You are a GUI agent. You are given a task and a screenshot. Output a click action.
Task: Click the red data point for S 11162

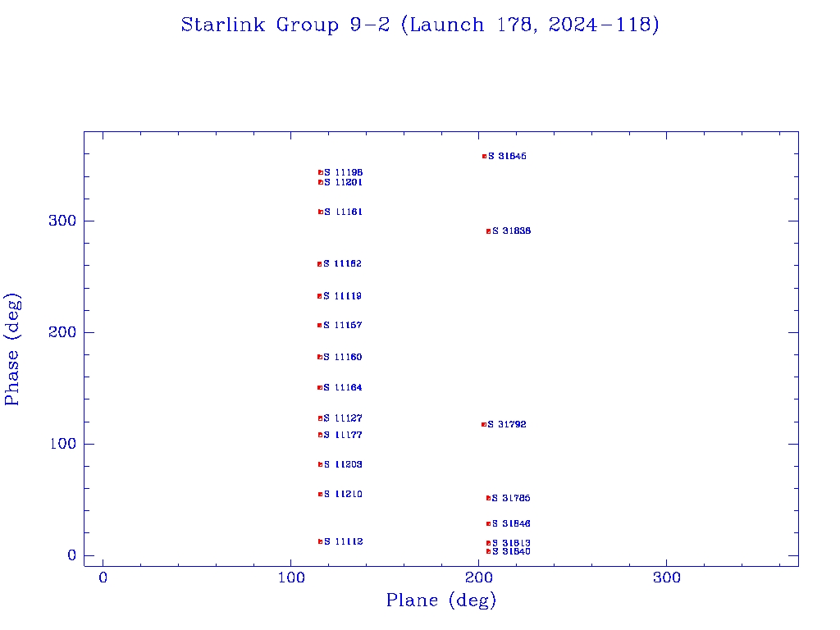[320, 264]
